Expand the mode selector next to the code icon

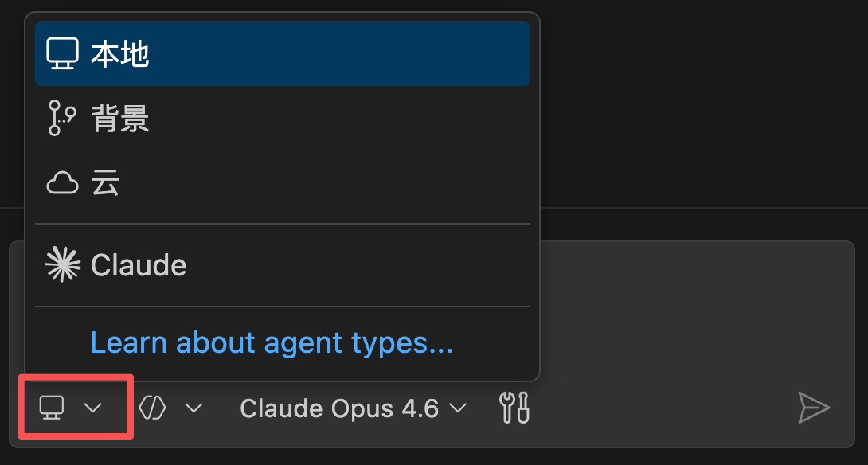coord(194,408)
